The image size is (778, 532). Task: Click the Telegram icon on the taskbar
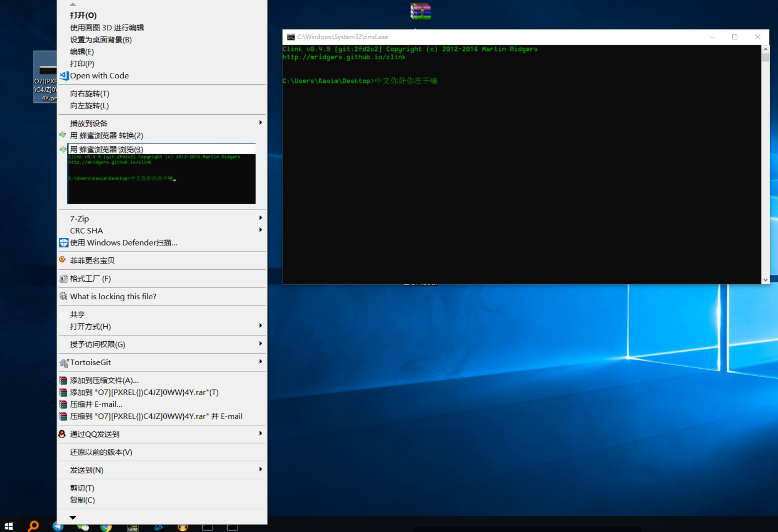click(58, 526)
